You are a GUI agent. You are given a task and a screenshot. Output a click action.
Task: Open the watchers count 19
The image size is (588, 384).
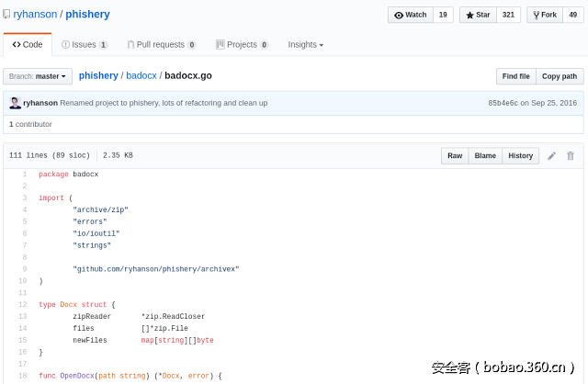443,15
